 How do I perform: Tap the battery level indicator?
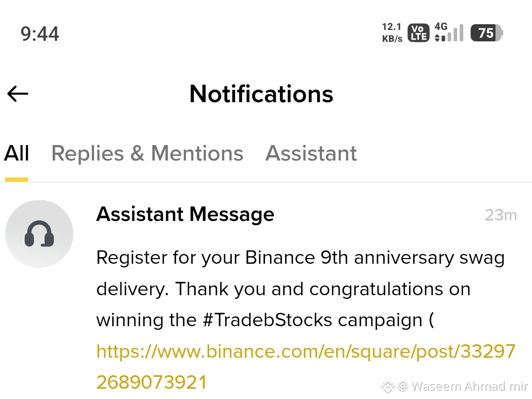coord(487,33)
